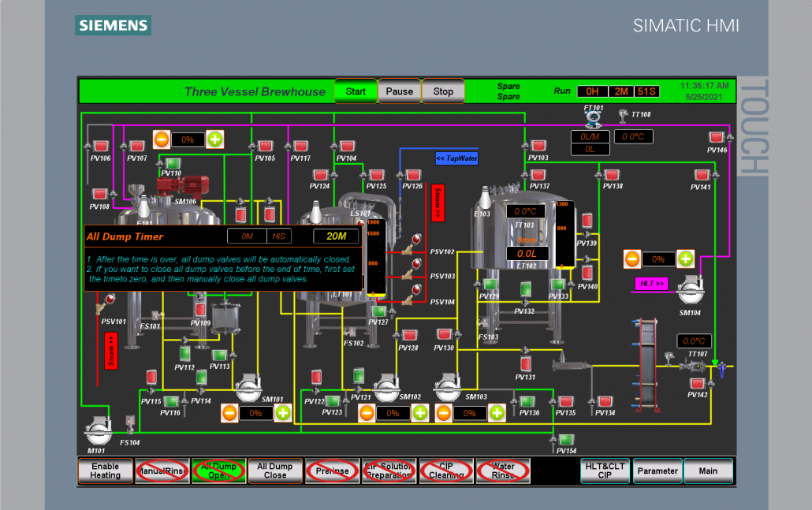
Task: Click the SM102 0% speed value
Action: [393, 413]
